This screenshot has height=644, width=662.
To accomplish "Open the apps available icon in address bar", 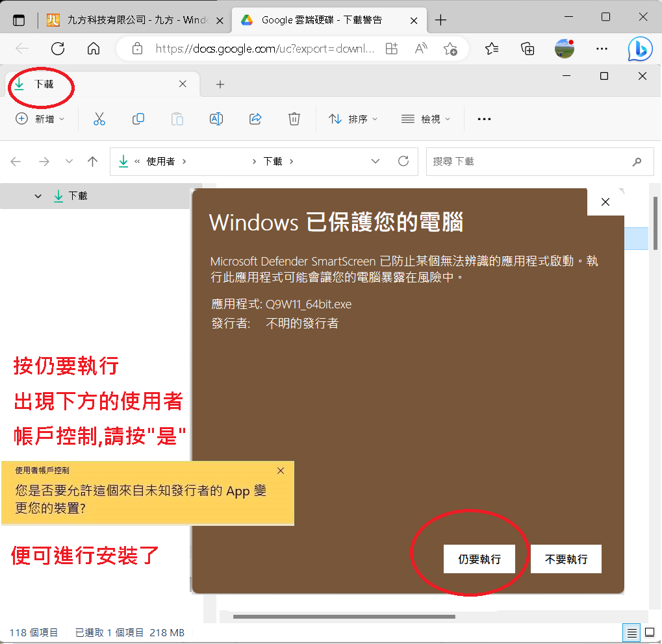I will (x=391, y=49).
